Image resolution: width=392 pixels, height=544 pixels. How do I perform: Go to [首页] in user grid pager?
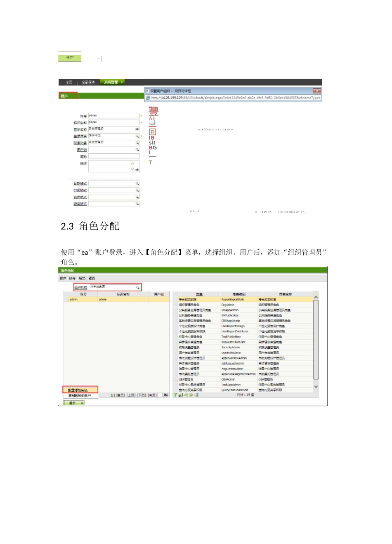(120, 395)
